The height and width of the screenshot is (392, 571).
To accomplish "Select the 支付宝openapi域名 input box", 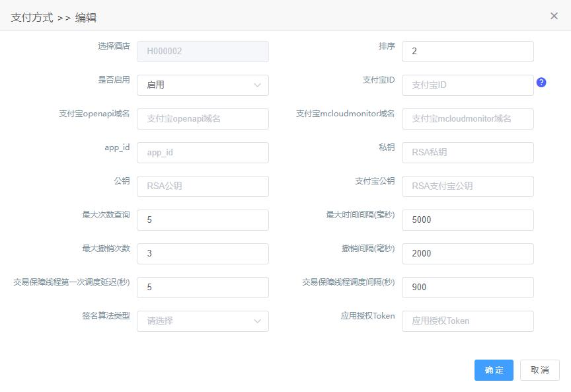I will pos(203,119).
